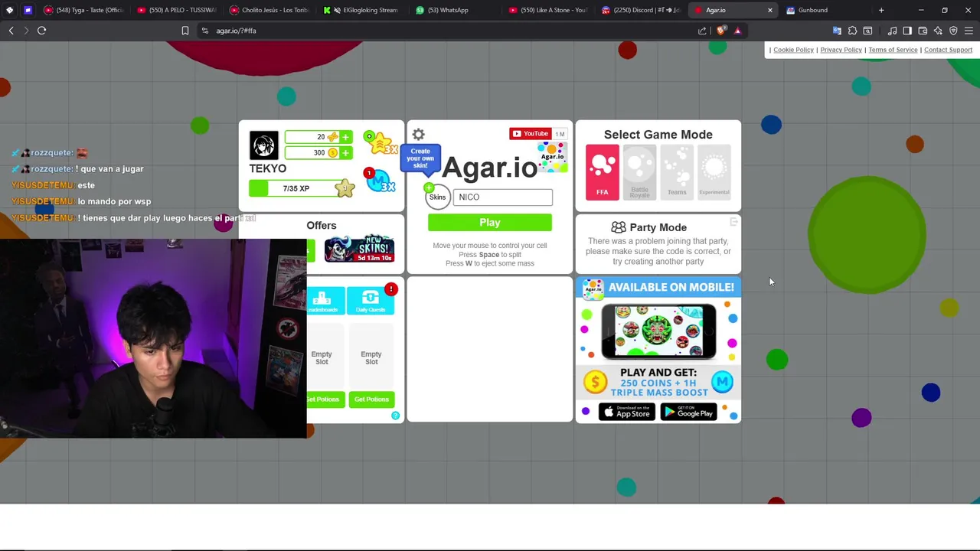This screenshot has height=551, width=980.
Task: Open the App Store download badge
Action: tap(627, 412)
